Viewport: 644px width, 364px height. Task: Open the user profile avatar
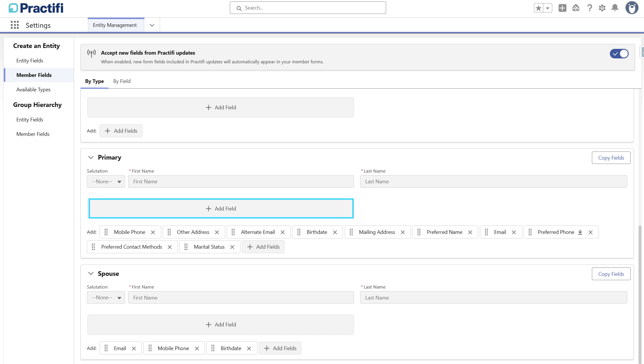(x=632, y=8)
